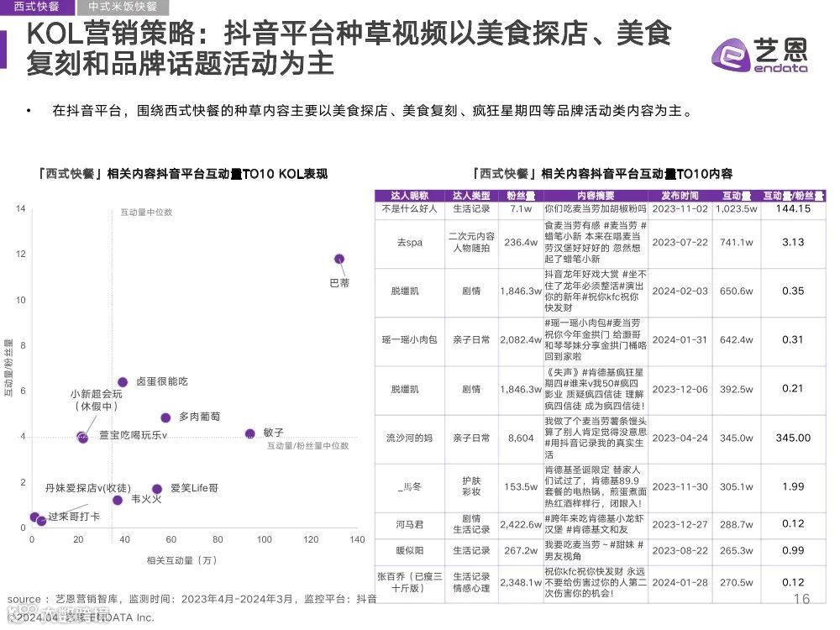Click the 流沙河的妈 name cell
Screen dimensions: 840x630
click(x=409, y=438)
